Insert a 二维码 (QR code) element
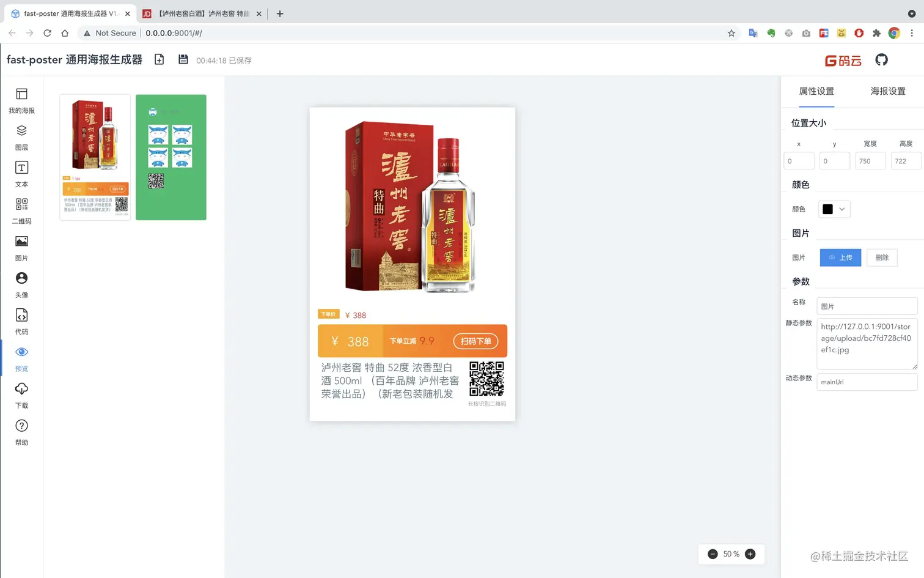 21,212
